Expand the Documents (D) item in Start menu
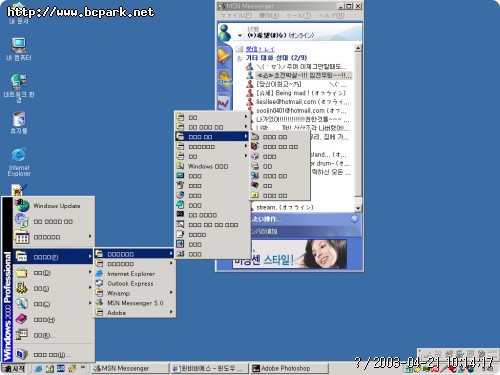Screen dimensions: 500x375 53,273
